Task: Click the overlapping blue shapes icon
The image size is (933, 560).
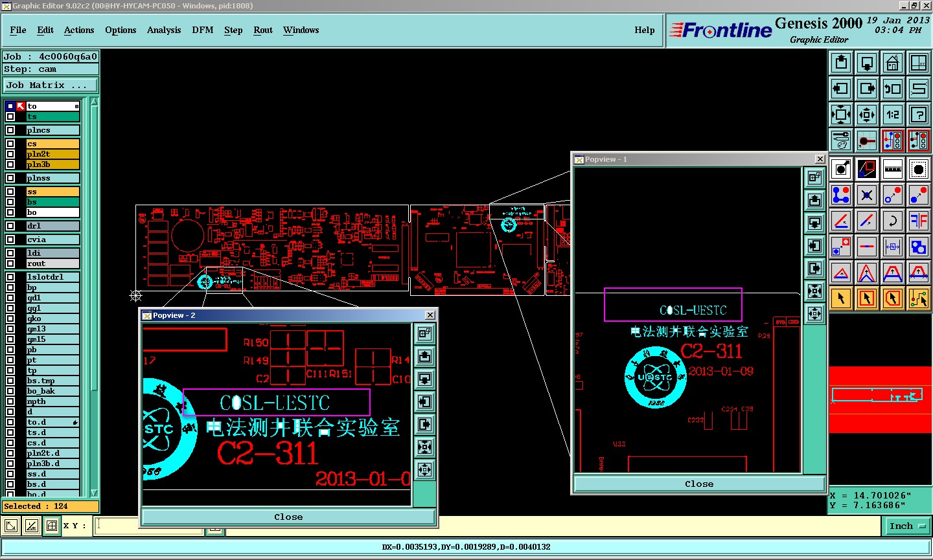Action: click(x=919, y=247)
